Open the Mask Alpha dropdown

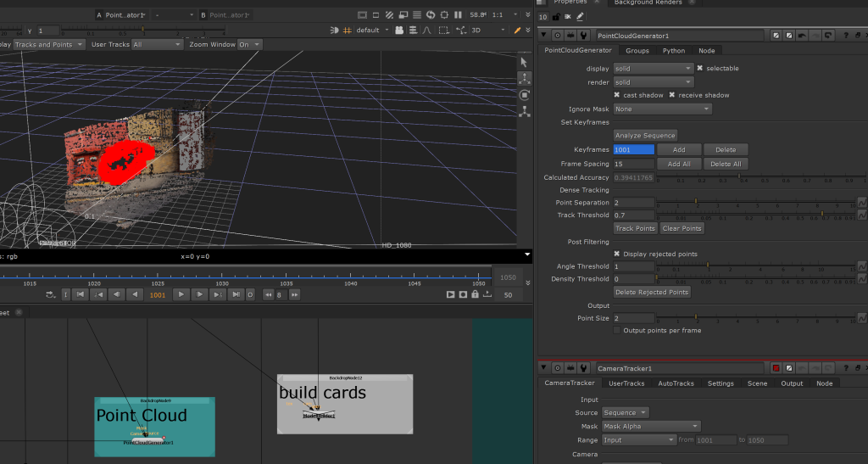click(x=651, y=427)
